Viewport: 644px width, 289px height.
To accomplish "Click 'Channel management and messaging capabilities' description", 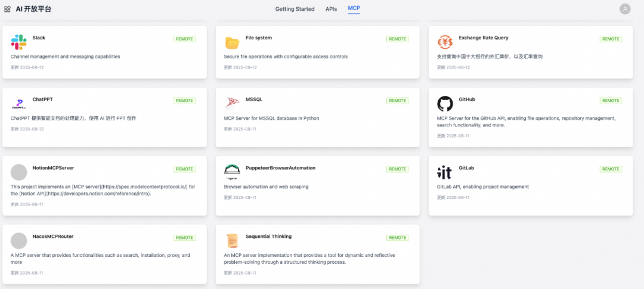I will tap(66, 57).
